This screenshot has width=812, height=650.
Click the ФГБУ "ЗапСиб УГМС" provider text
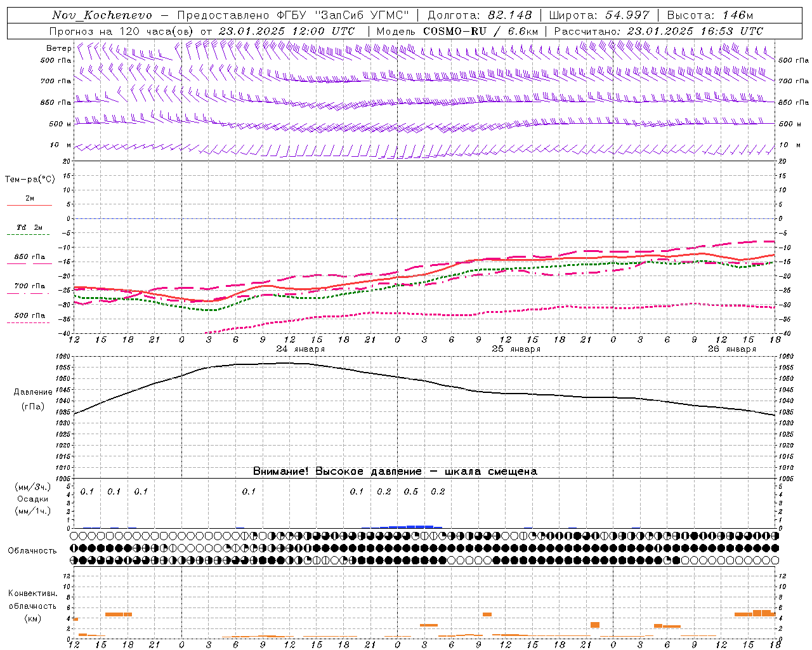pos(343,15)
